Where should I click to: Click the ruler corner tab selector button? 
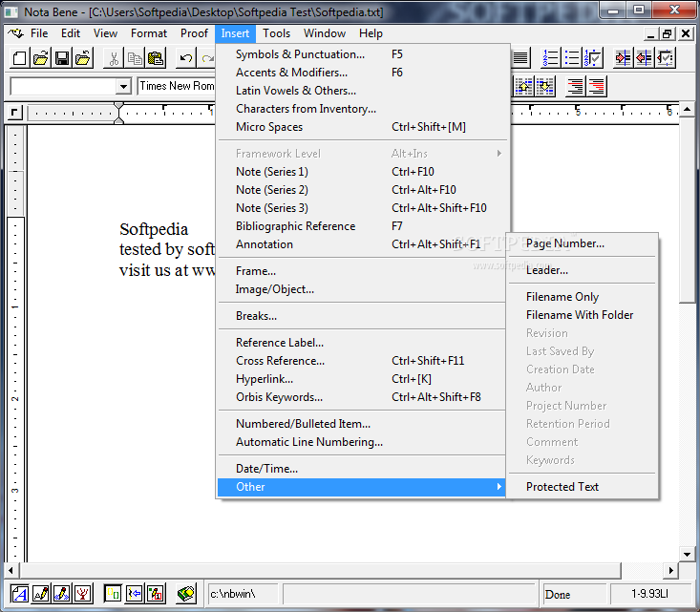14,113
